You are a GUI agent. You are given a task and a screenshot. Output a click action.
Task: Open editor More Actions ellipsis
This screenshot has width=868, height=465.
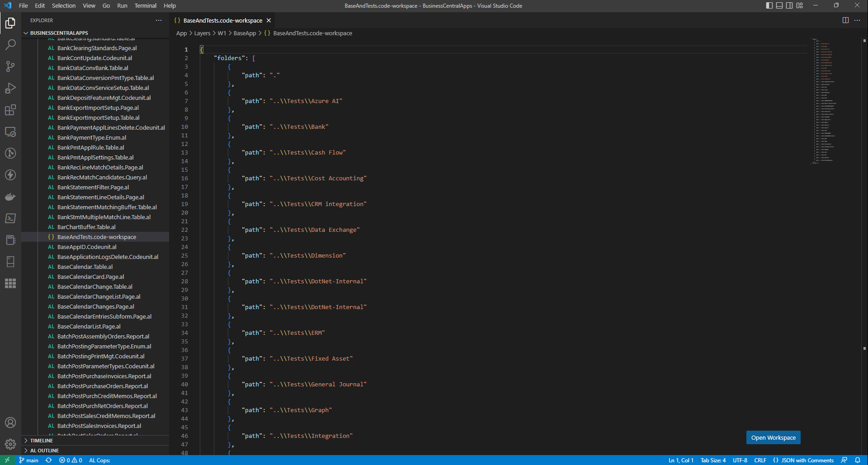click(857, 20)
